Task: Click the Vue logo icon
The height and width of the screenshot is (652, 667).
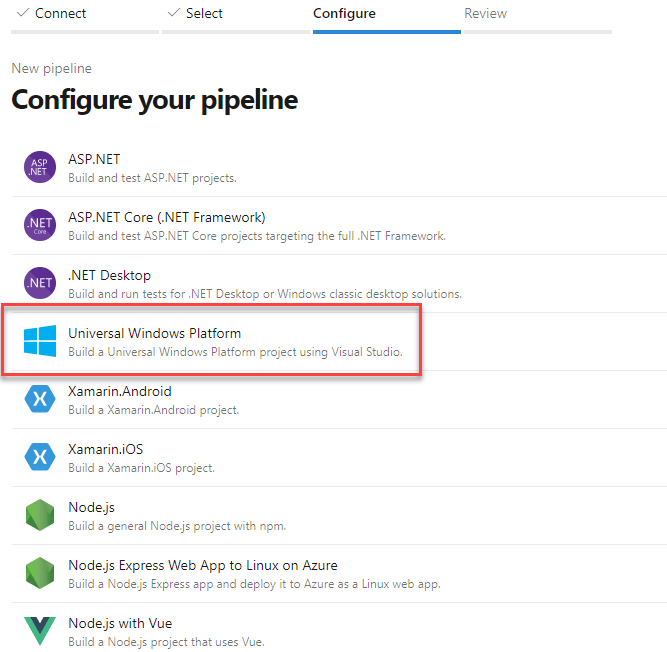Action: pos(40,631)
